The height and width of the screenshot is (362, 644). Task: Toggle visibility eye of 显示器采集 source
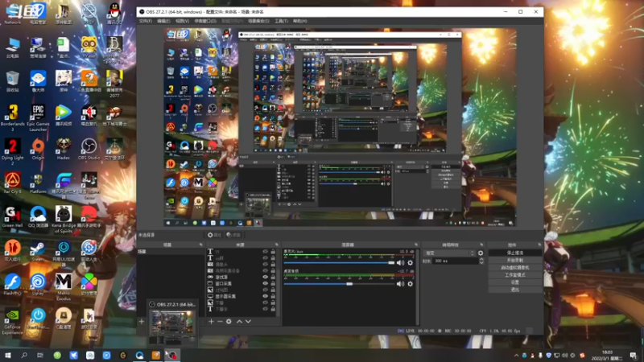click(266, 296)
